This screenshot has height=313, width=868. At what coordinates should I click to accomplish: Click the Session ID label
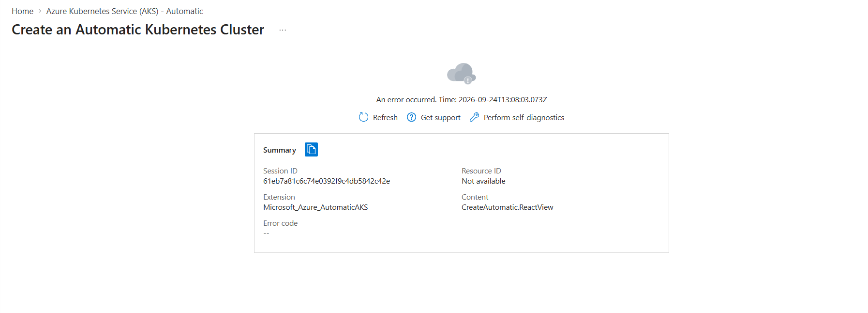click(280, 171)
